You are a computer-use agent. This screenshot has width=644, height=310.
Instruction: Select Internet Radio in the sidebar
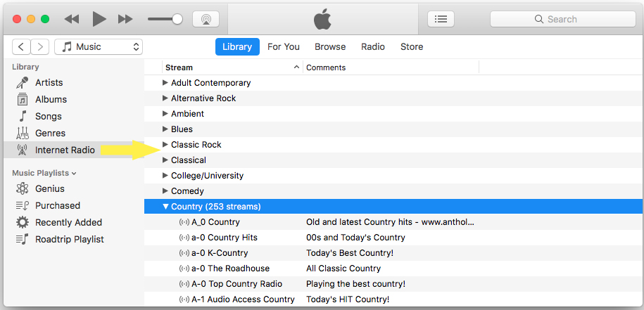pyautogui.click(x=74, y=150)
